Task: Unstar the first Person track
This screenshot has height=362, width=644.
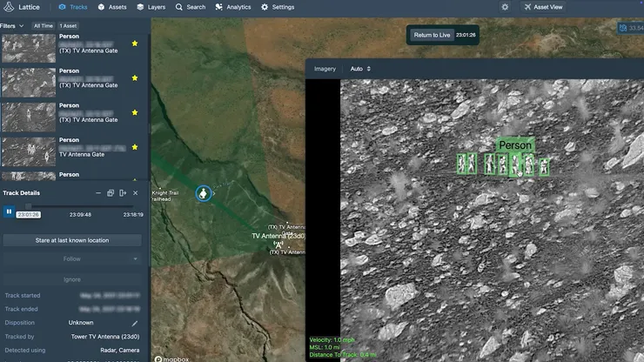Action: [134, 43]
